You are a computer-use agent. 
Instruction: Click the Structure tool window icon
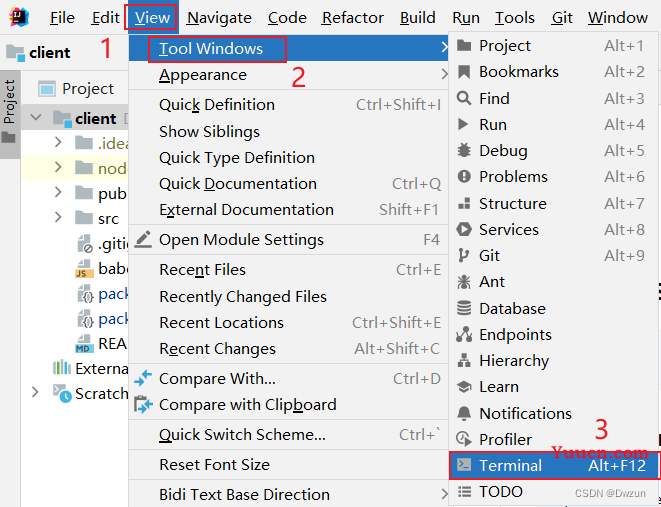tap(464, 204)
